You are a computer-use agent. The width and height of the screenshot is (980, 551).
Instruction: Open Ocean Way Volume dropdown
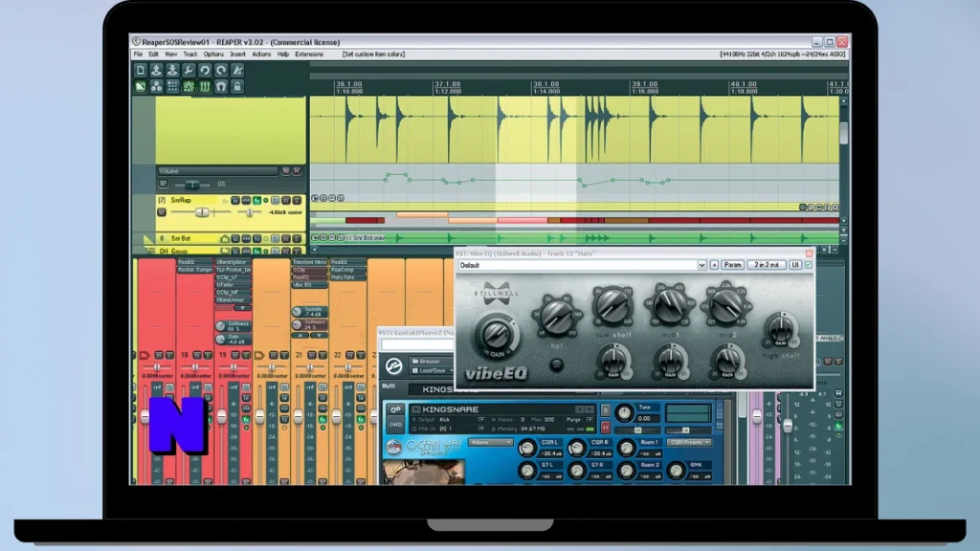coord(491,442)
